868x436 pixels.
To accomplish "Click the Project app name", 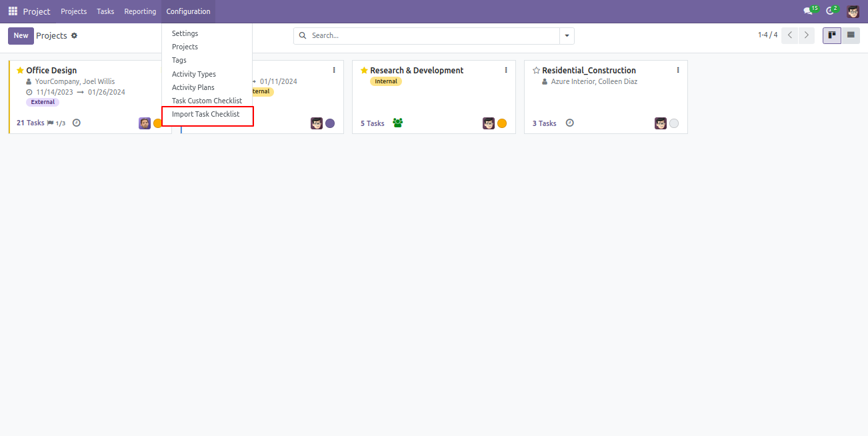I will [37, 11].
